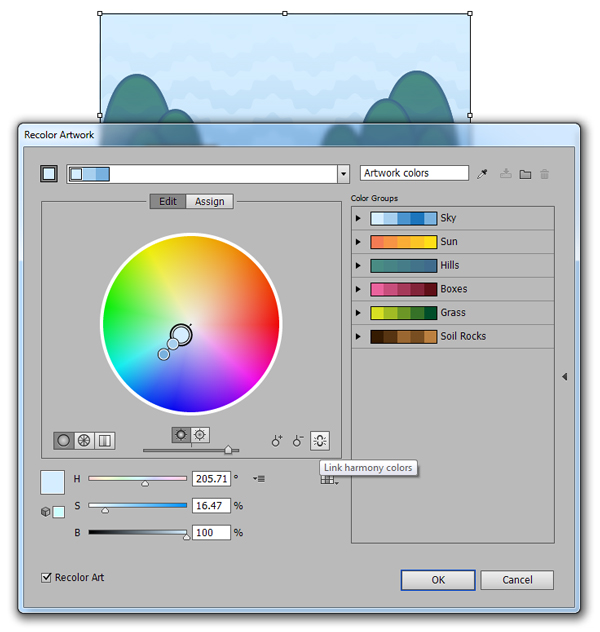
Task: Switch to the Assign tab
Action: 210,201
